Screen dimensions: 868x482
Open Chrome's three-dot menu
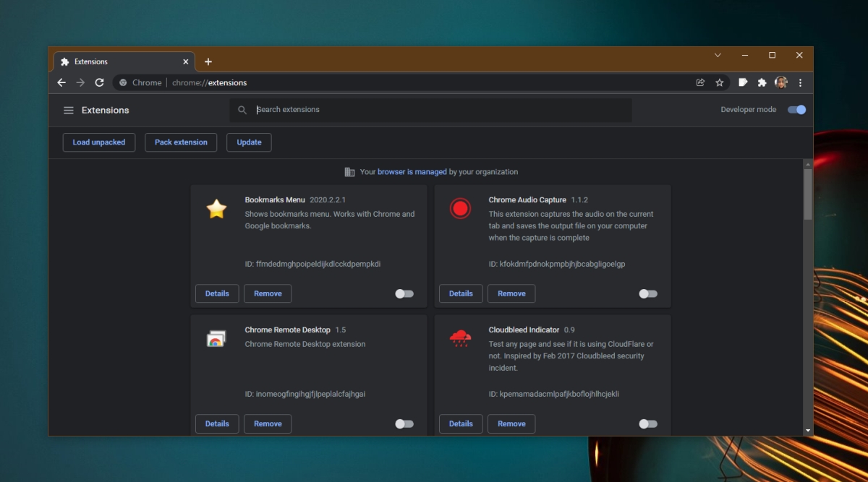tap(800, 82)
